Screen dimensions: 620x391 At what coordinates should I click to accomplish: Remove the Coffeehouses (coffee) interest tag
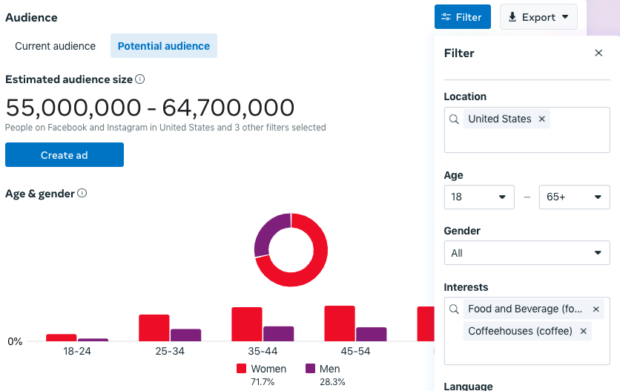(583, 331)
